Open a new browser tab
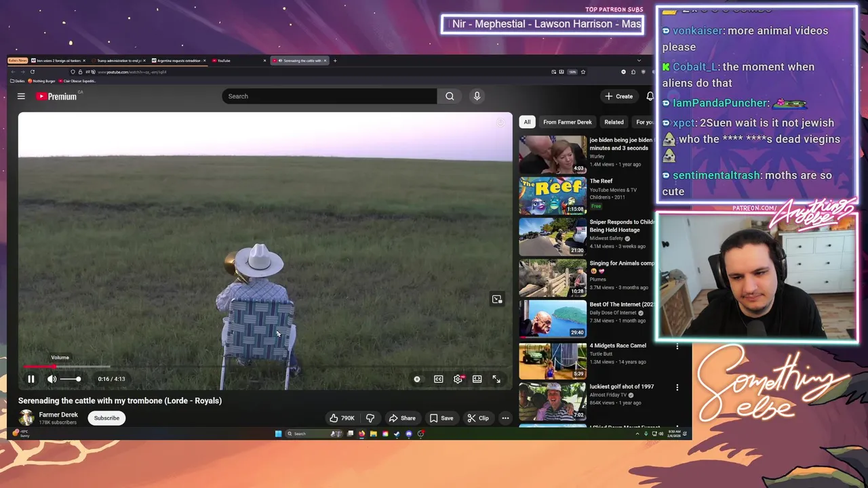 tap(335, 60)
